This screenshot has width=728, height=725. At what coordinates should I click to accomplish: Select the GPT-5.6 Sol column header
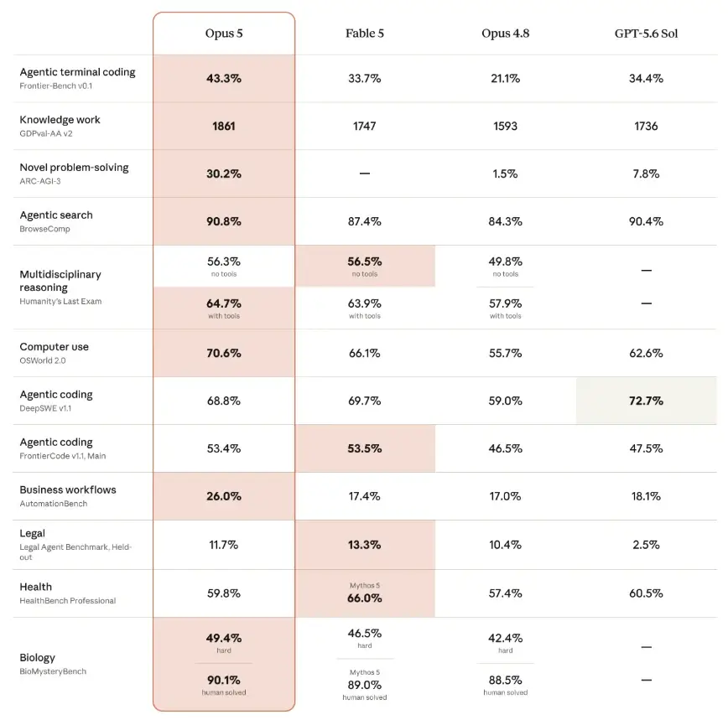click(x=646, y=34)
